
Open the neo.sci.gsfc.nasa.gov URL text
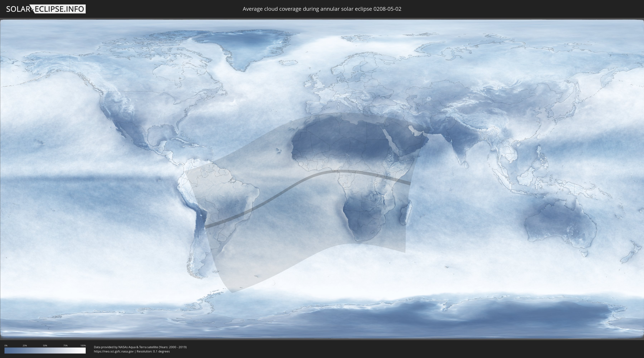[x=113, y=351]
